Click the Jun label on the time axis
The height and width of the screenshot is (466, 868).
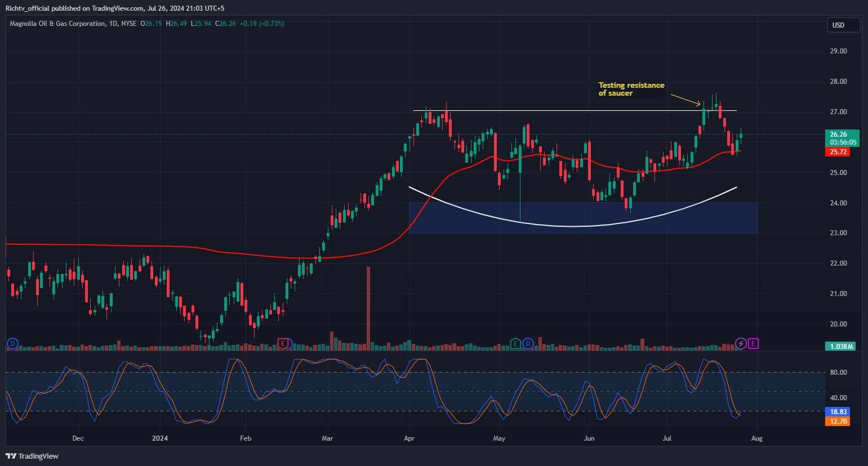pos(589,438)
